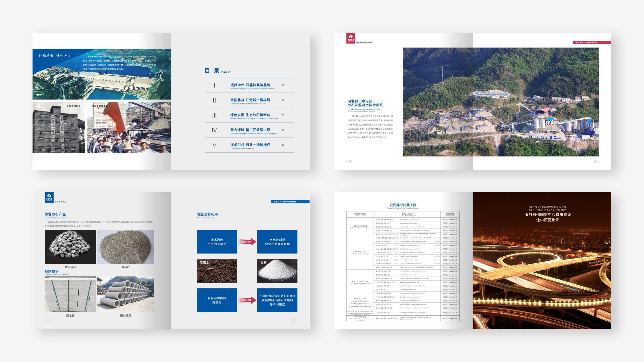644x362 pixels.
Task: Click page number 09 in the contents
Action: point(283,100)
